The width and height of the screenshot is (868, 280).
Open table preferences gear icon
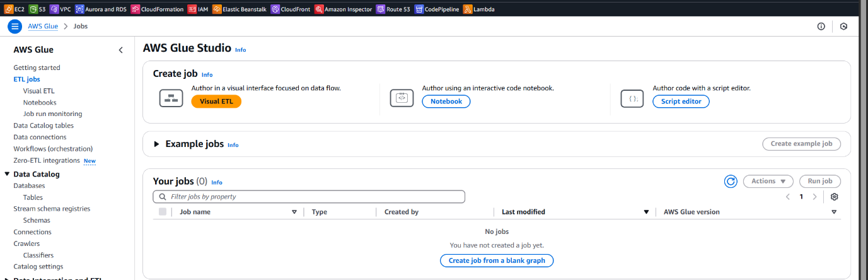tap(835, 197)
